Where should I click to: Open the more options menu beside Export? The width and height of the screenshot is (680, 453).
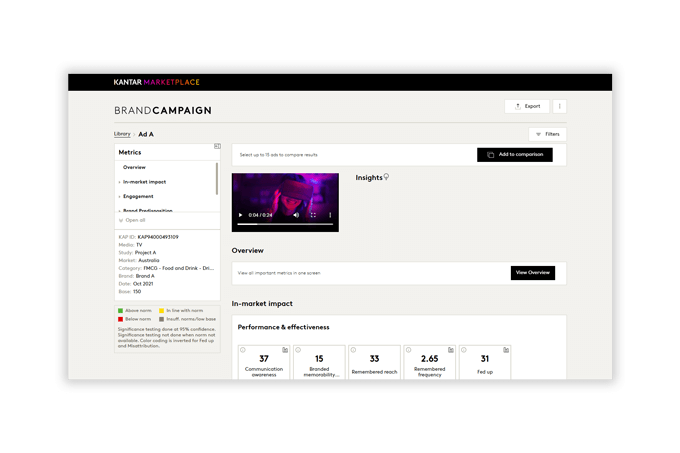pos(559,106)
